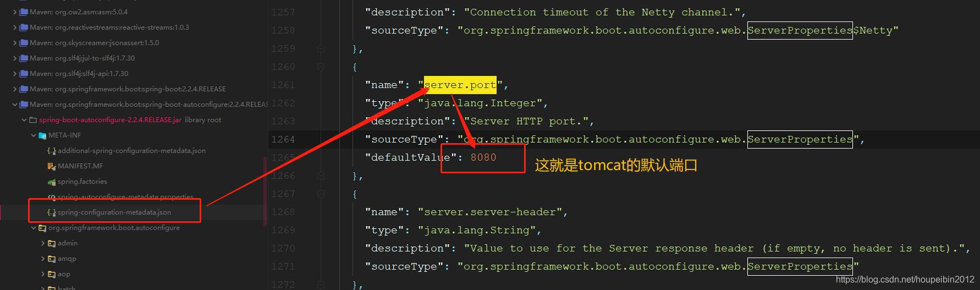The width and height of the screenshot is (980, 290).
Task: Open additional-spring-configuration-metadata.json in the tree
Action: pyautogui.click(x=131, y=150)
